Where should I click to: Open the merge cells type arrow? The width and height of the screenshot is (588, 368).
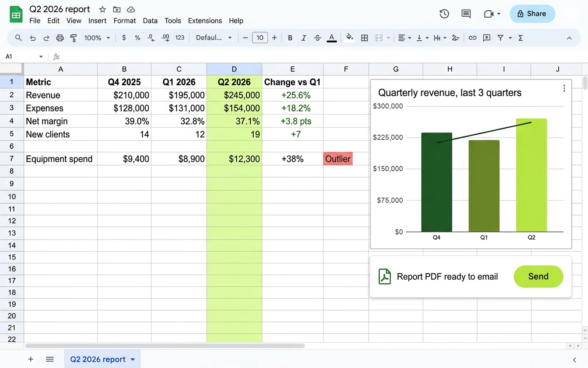point(388,38)
